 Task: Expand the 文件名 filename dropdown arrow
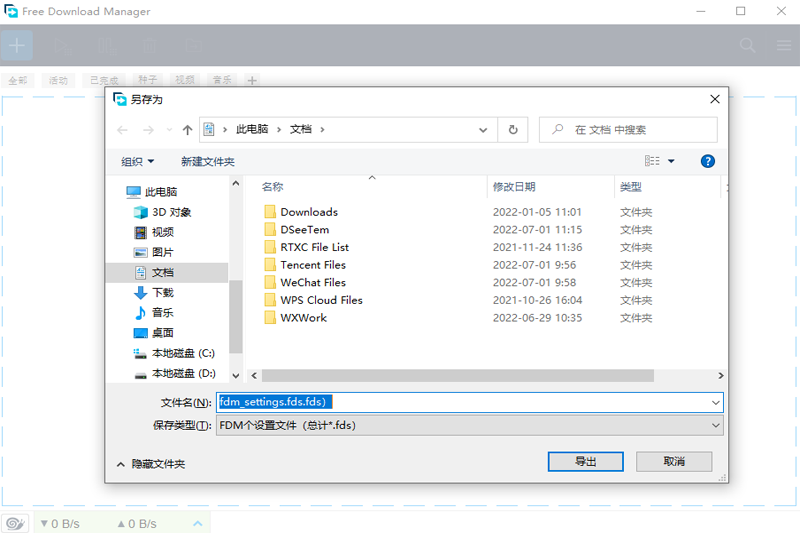point(715,402)
